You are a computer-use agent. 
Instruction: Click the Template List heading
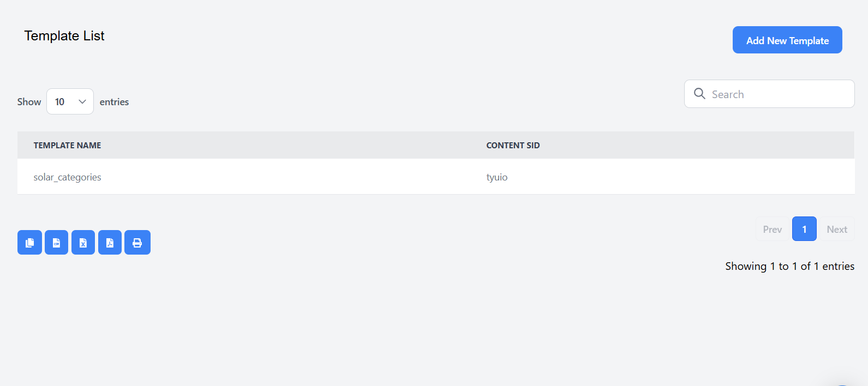click(x=64, y=36)
